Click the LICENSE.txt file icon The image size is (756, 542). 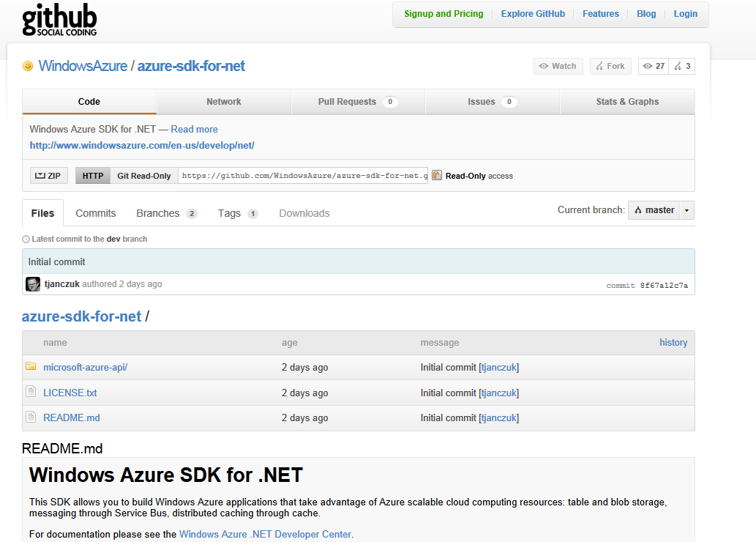pyautogui.click(x=31, y=393)
